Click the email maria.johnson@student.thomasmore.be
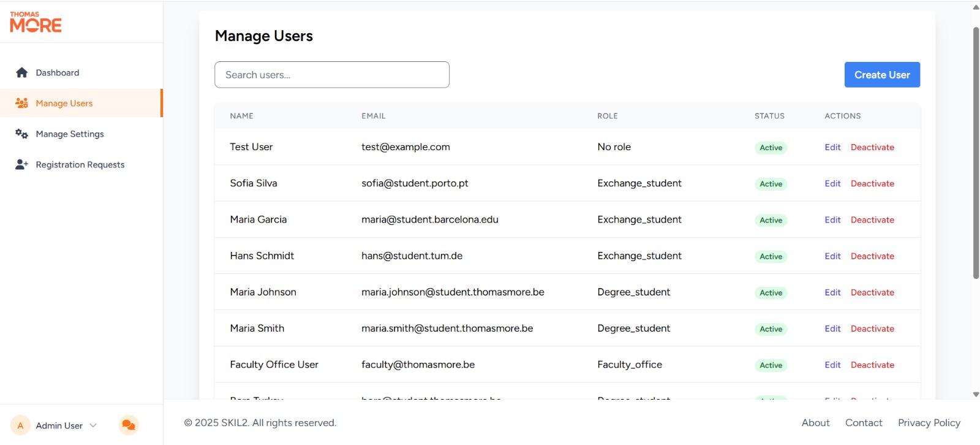 coord(453,292)
